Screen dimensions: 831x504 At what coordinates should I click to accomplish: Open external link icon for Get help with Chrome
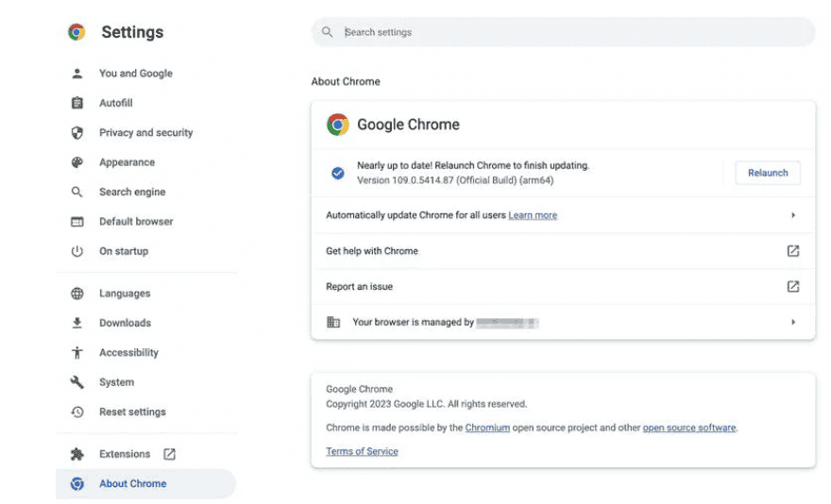pyautogui.click(x=793, y=251)
